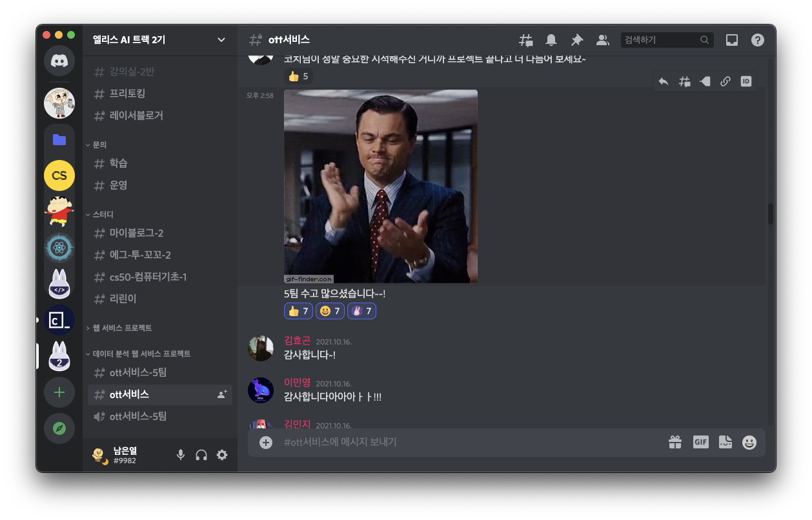Toggle thumbs up reaction with 5
Screen dimensions: 812x520
point(298,76)
